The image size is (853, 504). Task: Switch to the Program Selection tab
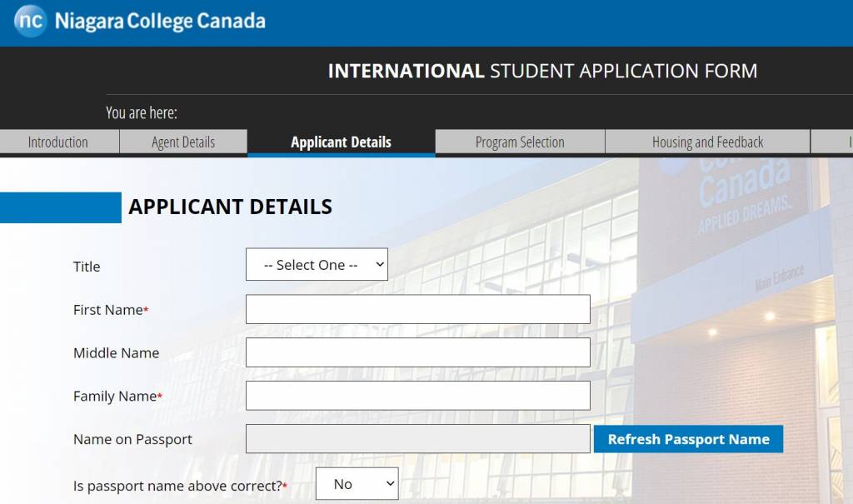[x=520, y=142]
